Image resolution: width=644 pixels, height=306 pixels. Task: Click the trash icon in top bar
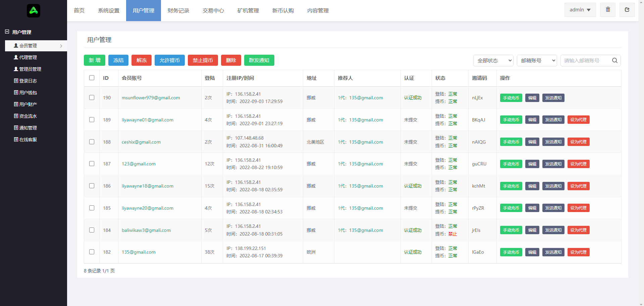pyautogui.click(x=608, y=10)
